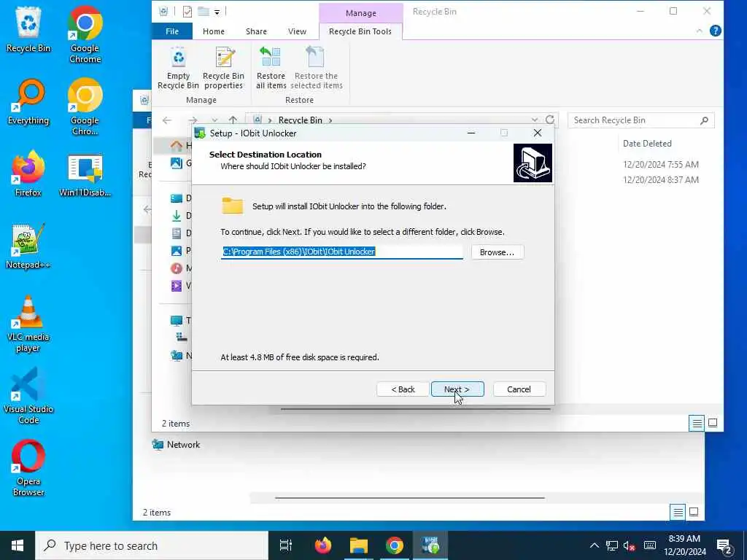This screenshot has height=560, width=747.
Task: Click the Search Recycle Bin field
Action: point(640,120)
